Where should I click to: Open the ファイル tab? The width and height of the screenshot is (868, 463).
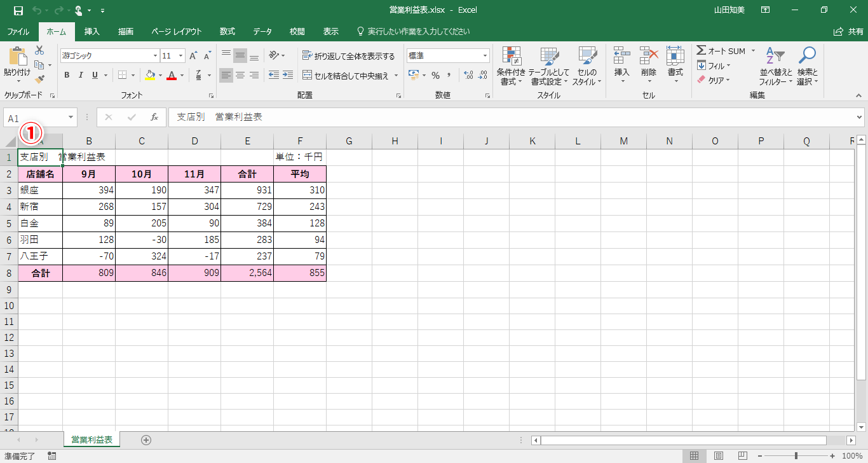(18, 32)
